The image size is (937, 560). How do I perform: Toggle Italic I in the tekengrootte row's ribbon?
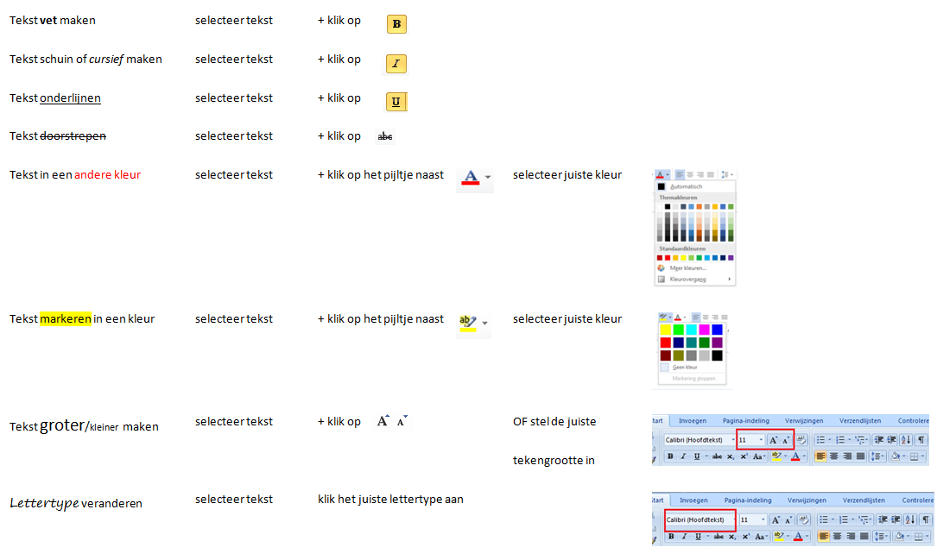click(x=683, y=456)
